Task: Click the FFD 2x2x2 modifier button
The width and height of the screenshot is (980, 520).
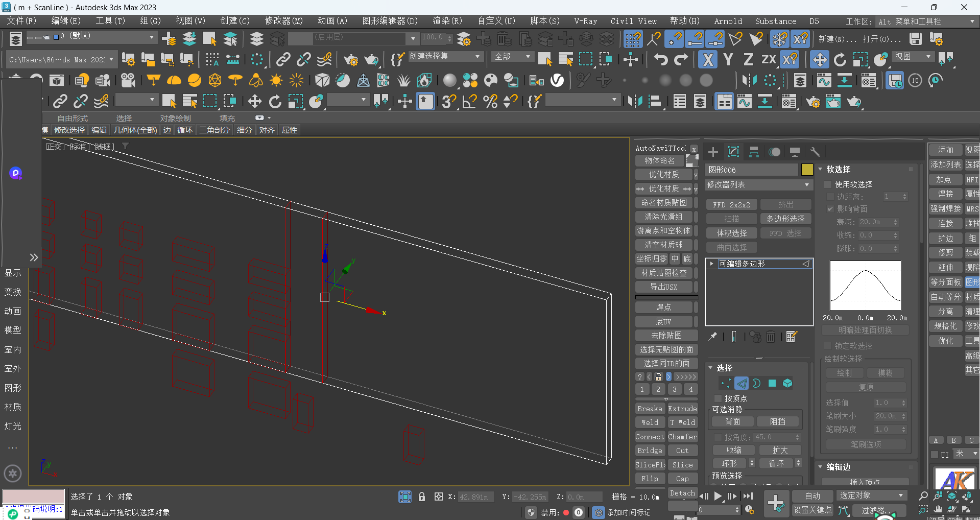Action: click(731, 204)
